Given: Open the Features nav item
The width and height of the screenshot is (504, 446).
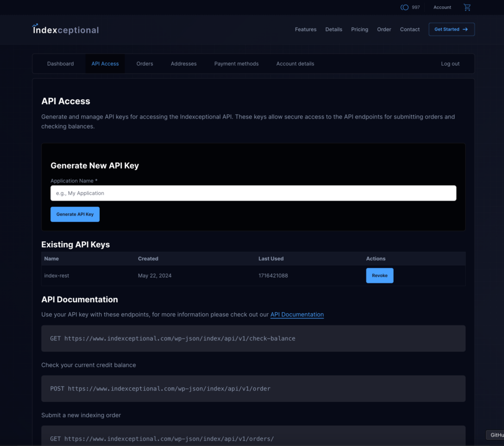Looking at the screenshot, I should tap(306, 29).
